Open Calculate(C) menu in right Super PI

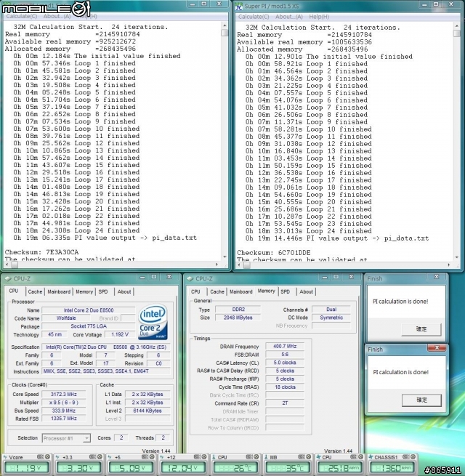click(254, 17)
